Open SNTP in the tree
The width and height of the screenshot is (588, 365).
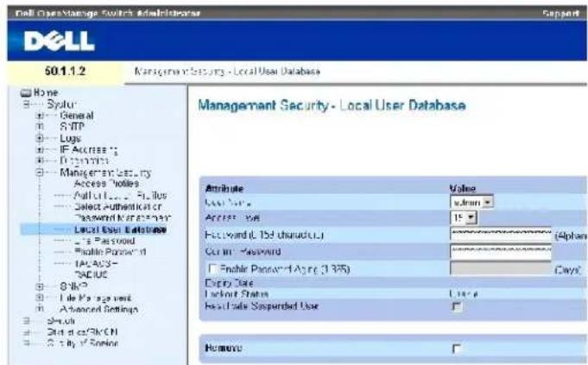[x=72, y=127]
